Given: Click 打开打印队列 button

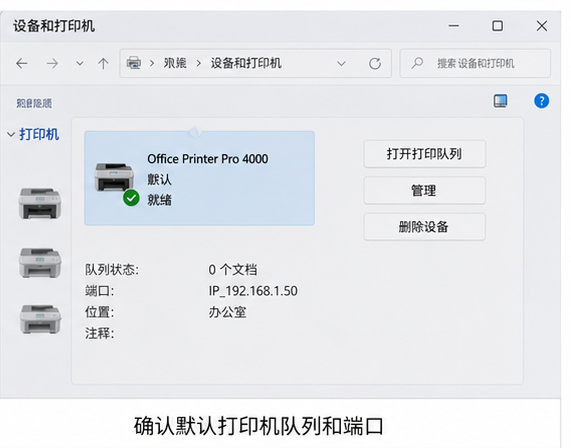Looking at the screenshot, I should [x=424, y=154].
